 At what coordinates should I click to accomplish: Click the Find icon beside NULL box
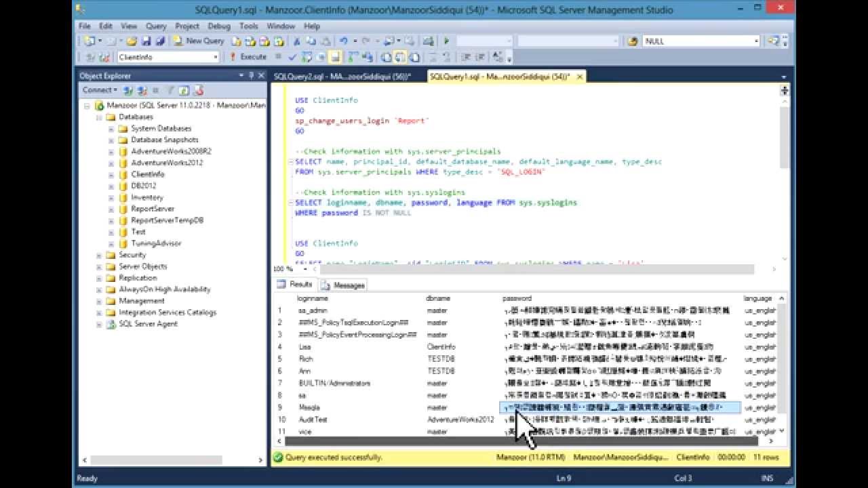(633, 41)
